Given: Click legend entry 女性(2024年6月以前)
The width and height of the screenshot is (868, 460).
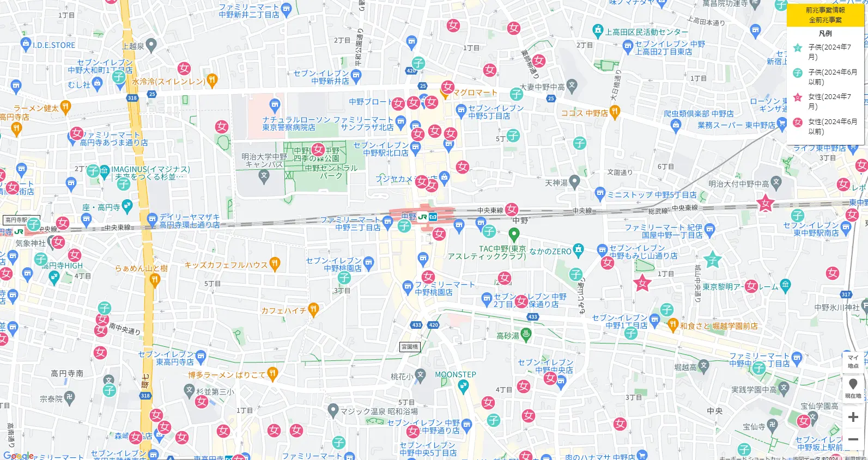Looking at the screenshot, I should (825, 126).
